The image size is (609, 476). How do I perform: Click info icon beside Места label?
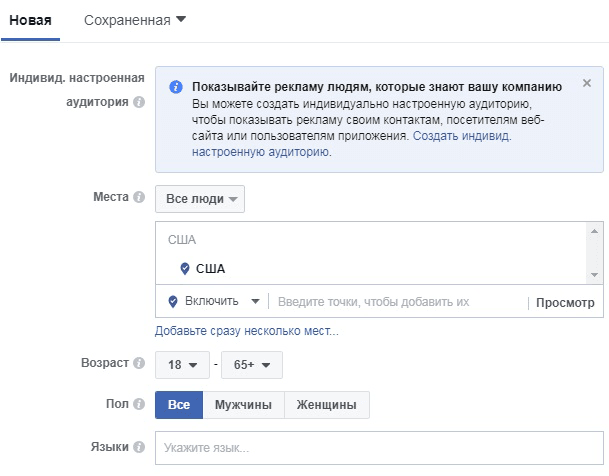(139, 197)
